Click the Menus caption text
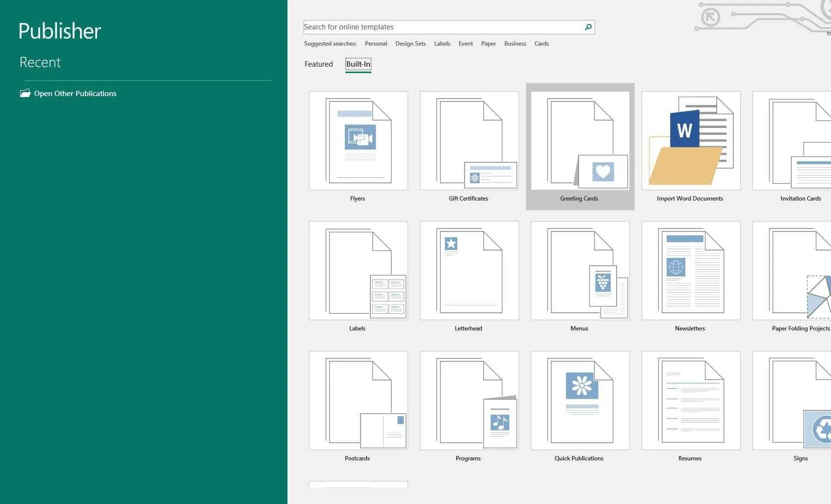This screenshot has width=831, height=504. [x=579, y=328]
